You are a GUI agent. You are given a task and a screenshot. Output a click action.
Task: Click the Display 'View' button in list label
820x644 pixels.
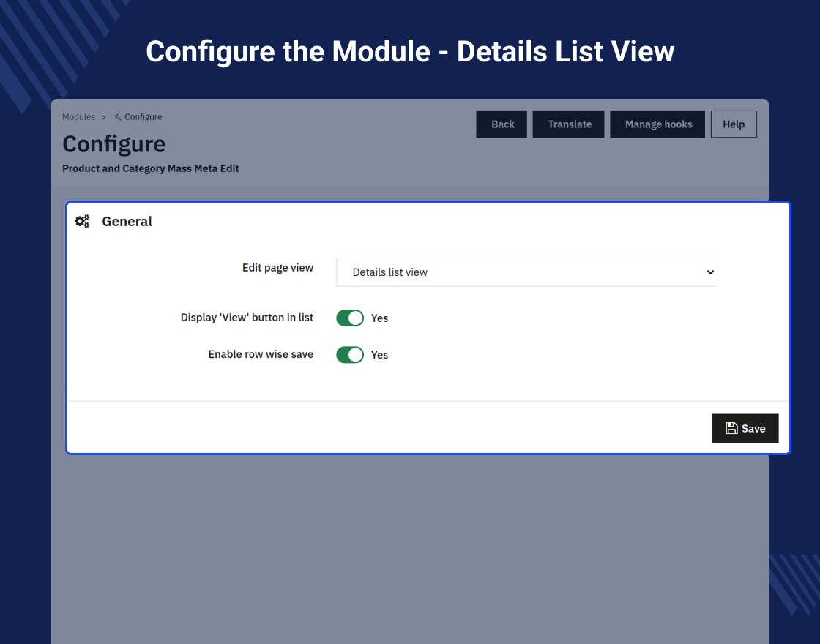coord(247,318)
